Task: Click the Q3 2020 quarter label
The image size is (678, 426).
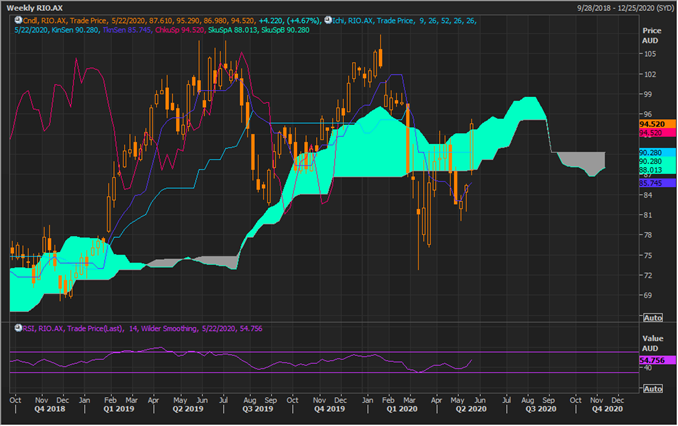Action: tap(541, 409)
